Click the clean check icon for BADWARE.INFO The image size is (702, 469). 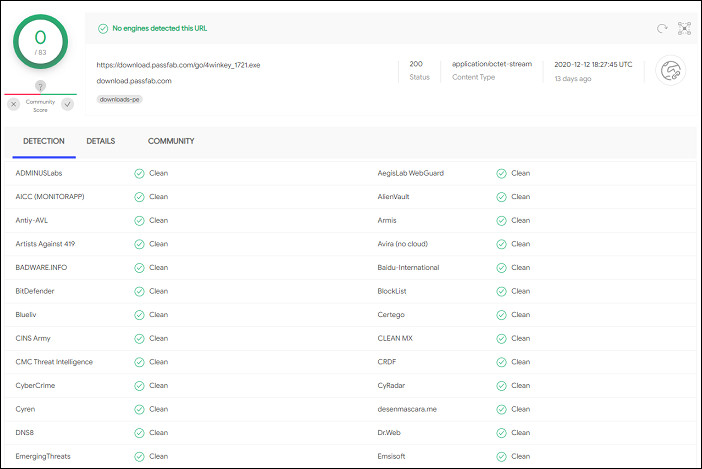click(x=139, y=268)
